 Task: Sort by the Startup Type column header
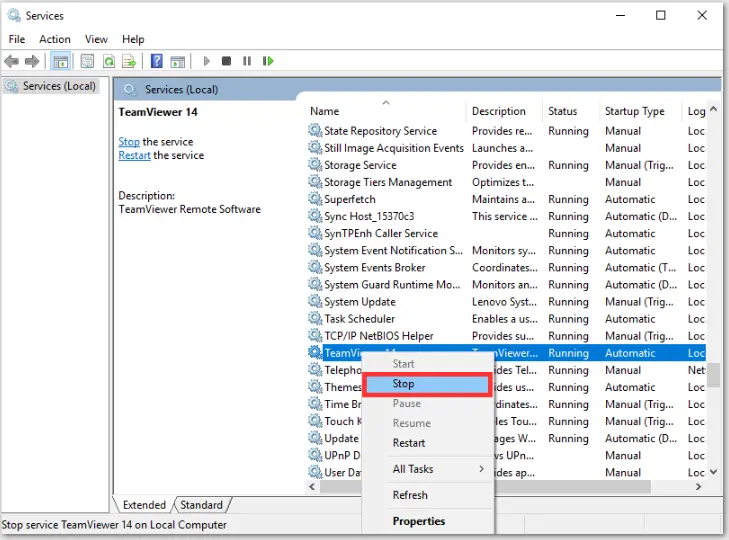(x=640, y=111)
